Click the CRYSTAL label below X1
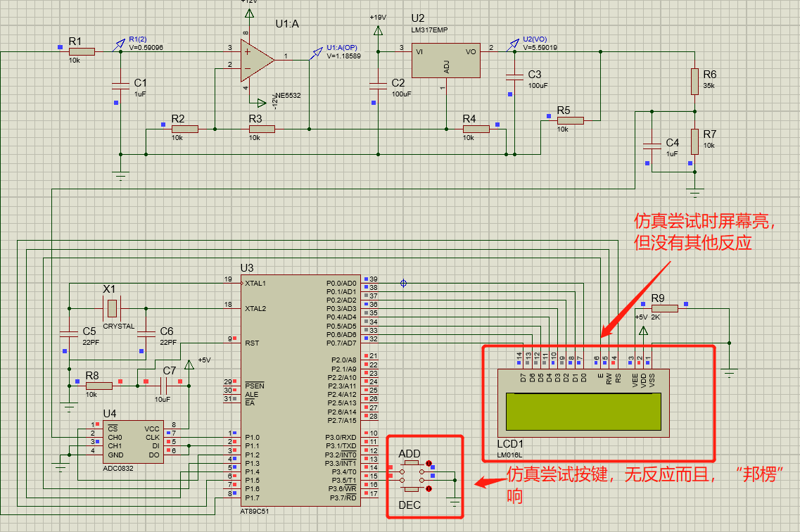800x532 pixels. point(119,326)
